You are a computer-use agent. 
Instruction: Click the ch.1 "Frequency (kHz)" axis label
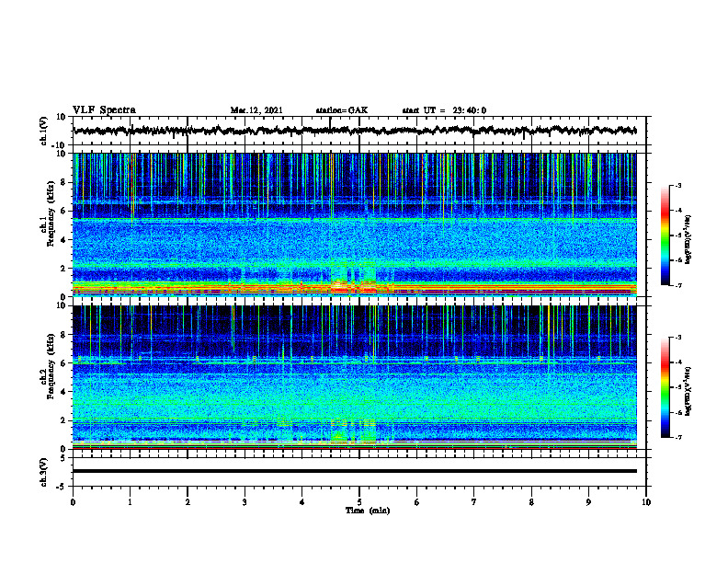[51, 214]
